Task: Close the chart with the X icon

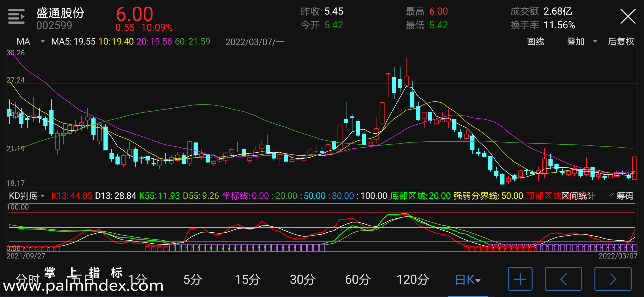Action: [x=628, y=16]
